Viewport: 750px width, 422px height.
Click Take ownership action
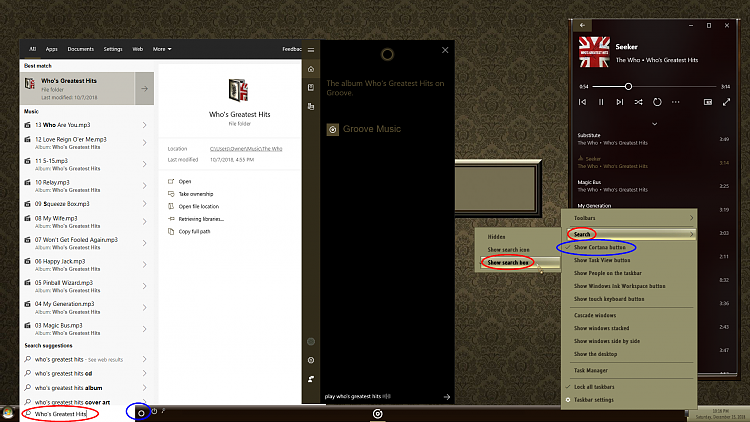[196, 194]
